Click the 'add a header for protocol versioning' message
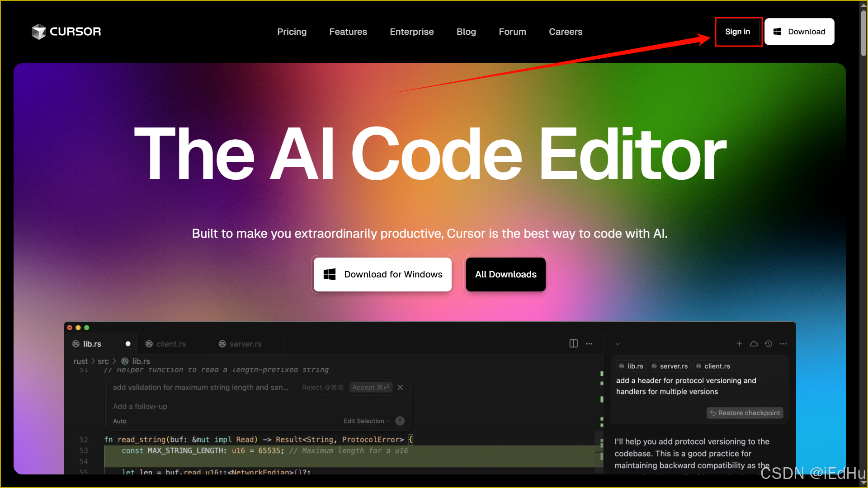 point(686,386)
